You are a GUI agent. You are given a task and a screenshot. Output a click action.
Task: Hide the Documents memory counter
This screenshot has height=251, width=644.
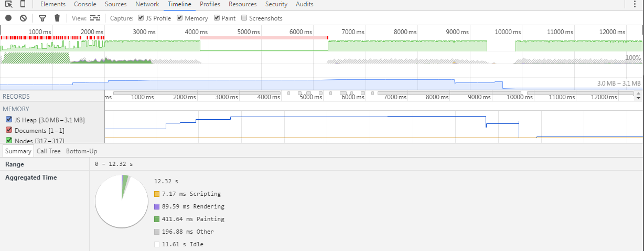coord(9,130)
